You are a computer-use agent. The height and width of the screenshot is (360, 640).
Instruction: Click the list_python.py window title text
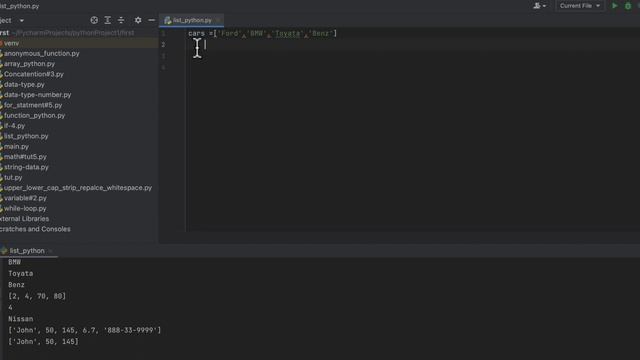click(x=20, y=6)
